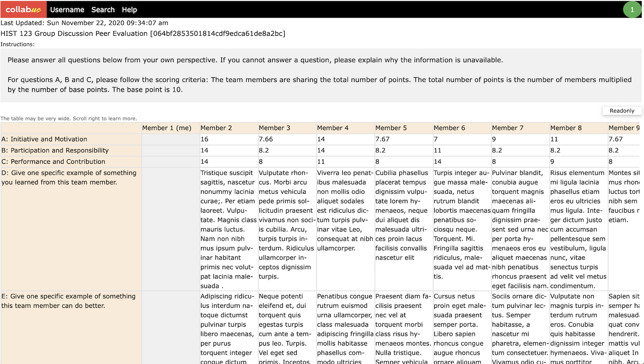
Task: Click the question E row label
Action: tap(71, 328)
